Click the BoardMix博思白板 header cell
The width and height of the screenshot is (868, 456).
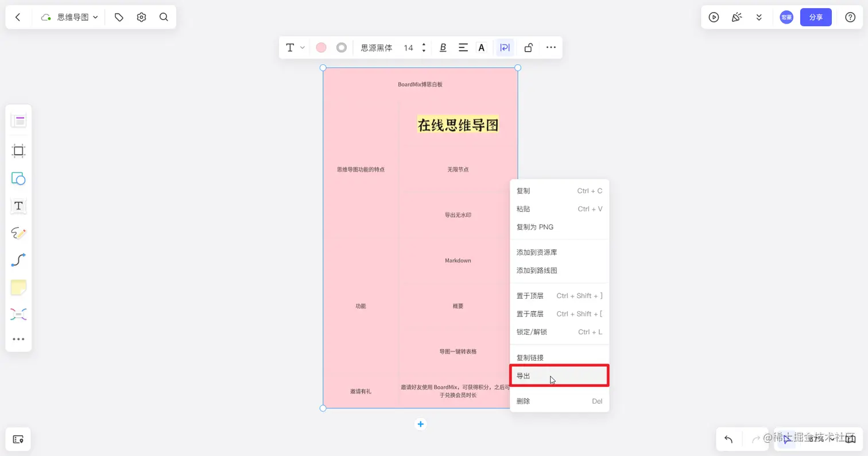[420, 84]
